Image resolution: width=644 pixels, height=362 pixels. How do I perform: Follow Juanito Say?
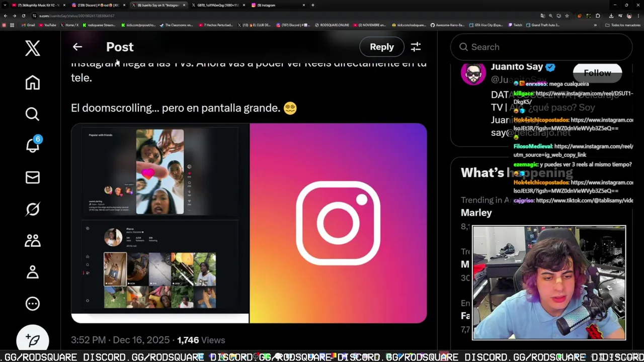tap(597, 73)
